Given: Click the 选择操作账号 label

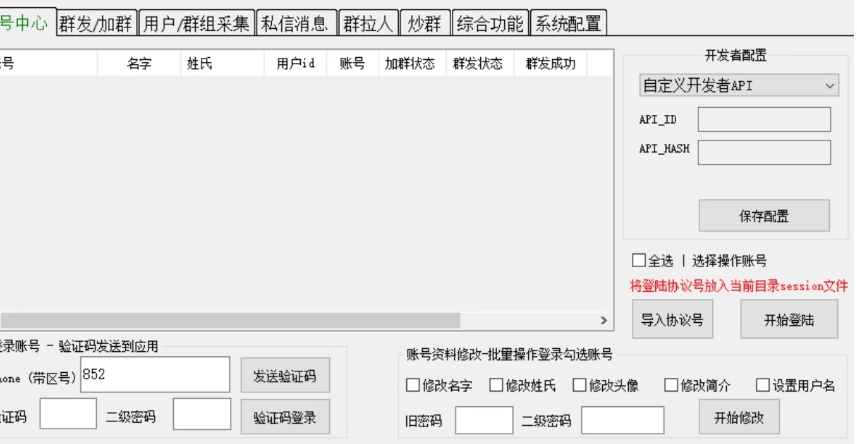Looking at the screenshot, I should click(x=729, y=261).
